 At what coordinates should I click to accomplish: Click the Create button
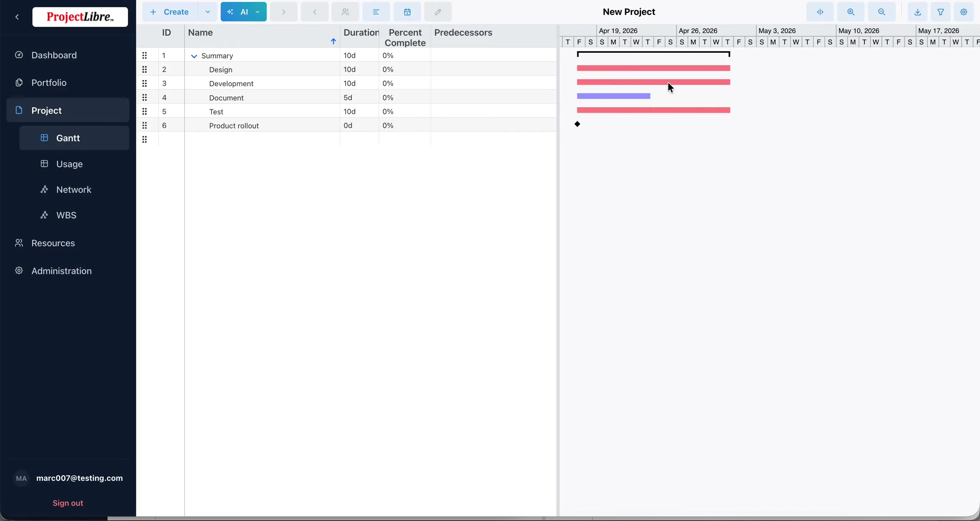coord(170,12)
